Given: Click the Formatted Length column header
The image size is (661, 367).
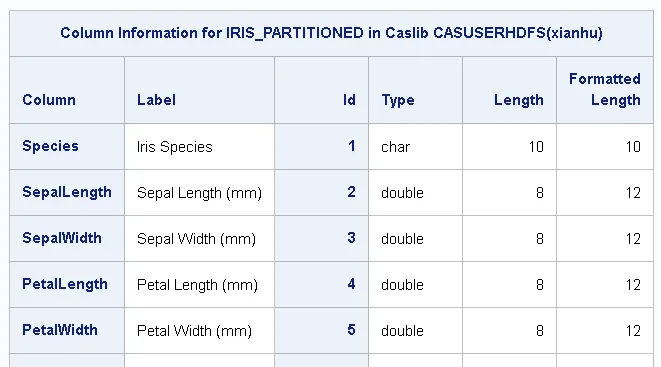Looking at the screenshot, I should [x=605, y=90].
